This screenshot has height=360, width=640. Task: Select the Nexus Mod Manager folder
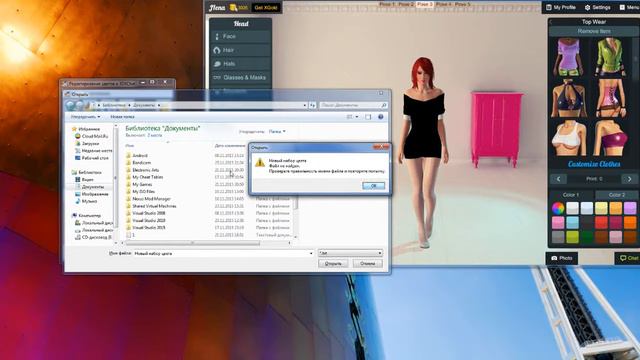[x=151, y=199]
